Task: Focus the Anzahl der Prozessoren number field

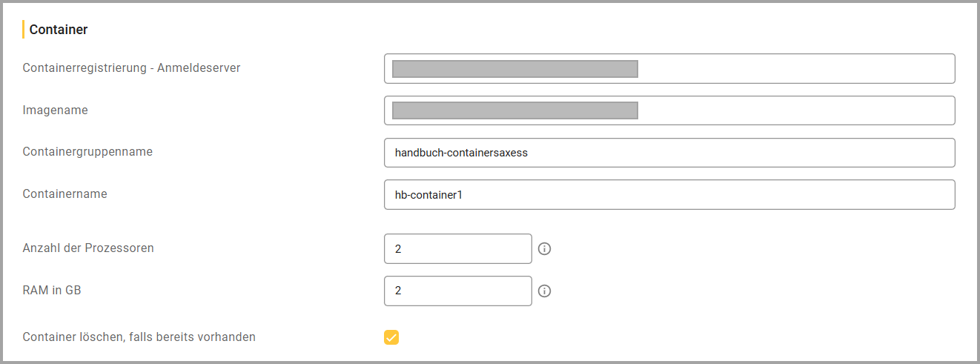Action: tap(457, 249)
